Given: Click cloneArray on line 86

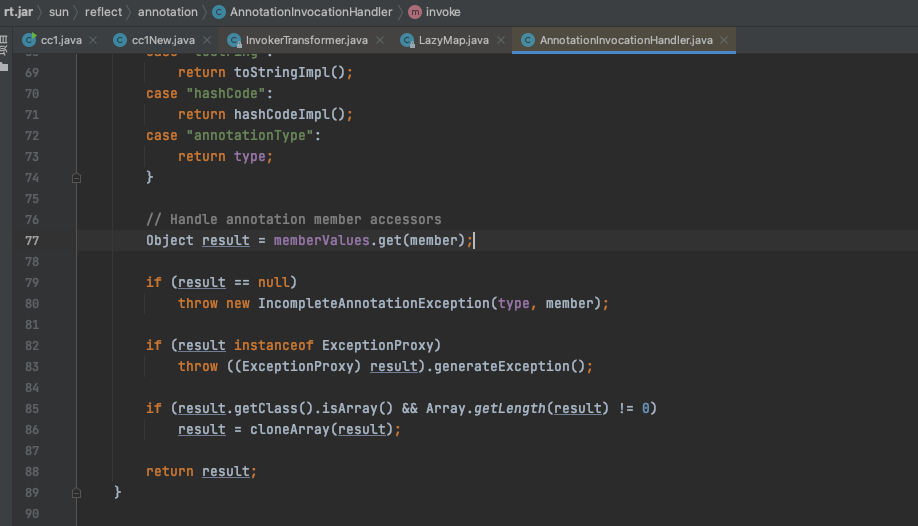Looking at the screenshot, I should coord(290,429).
